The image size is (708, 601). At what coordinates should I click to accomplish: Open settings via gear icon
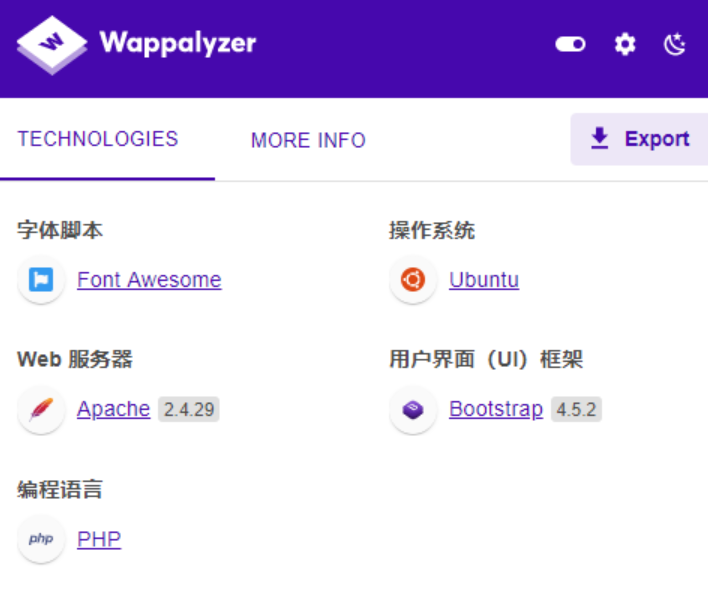point(625,44)
